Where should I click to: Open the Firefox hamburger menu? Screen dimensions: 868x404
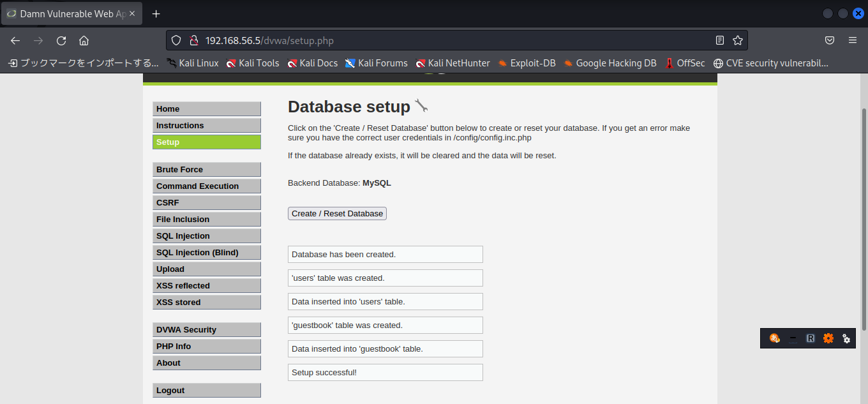(853, 40)
